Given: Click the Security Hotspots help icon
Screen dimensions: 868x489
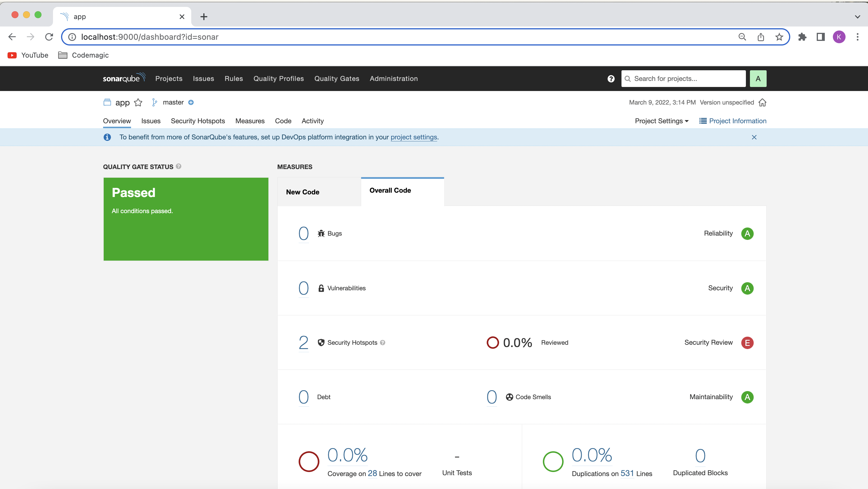Looking at the screenshot, I should [x=382, y=343].
